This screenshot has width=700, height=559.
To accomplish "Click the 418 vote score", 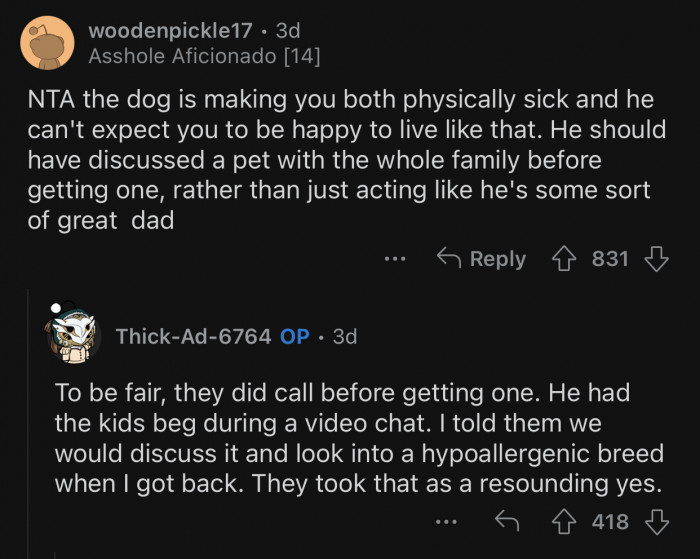I will point(610,520).
